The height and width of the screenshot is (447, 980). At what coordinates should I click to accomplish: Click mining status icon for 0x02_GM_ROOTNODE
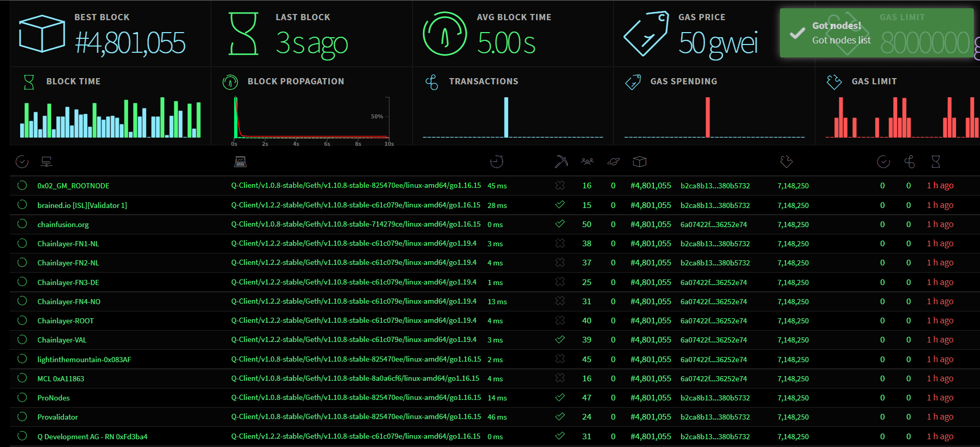560,185
